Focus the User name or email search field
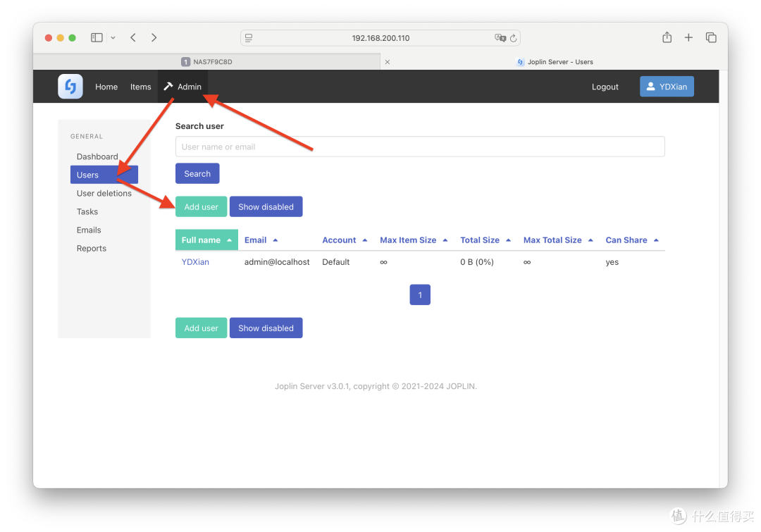761x532 pixels. pyautogui.click(x=420, y=147)
